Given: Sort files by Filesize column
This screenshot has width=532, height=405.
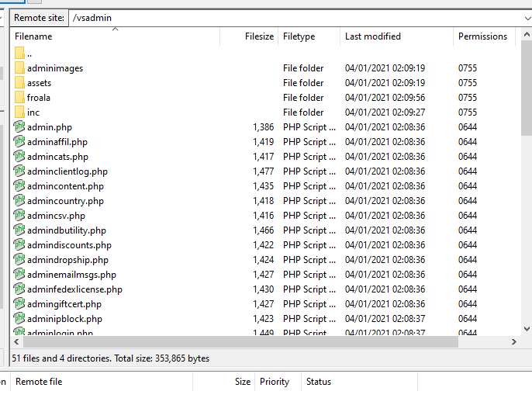Looking at the screenshot, I should [258, 36].
